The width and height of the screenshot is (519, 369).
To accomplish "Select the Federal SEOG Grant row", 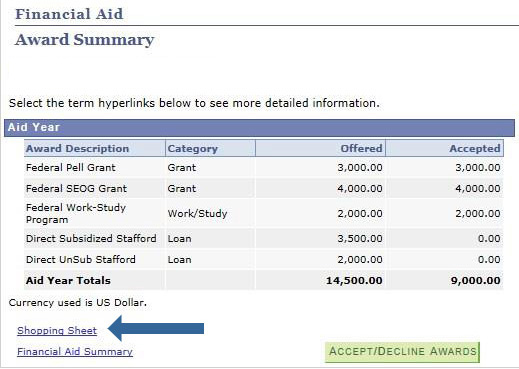I will click(264, 188).
